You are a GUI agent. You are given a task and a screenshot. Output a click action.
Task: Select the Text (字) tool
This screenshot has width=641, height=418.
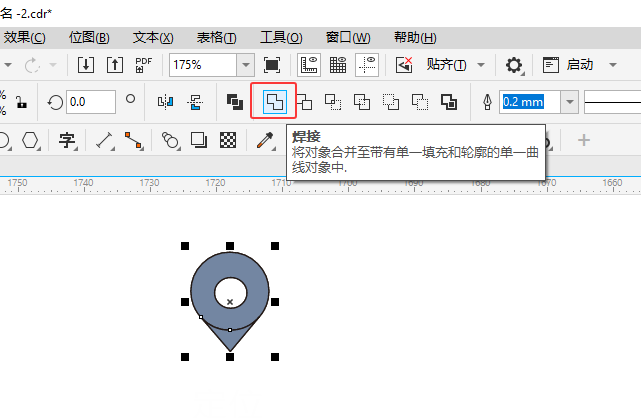[x=67, y=140]
